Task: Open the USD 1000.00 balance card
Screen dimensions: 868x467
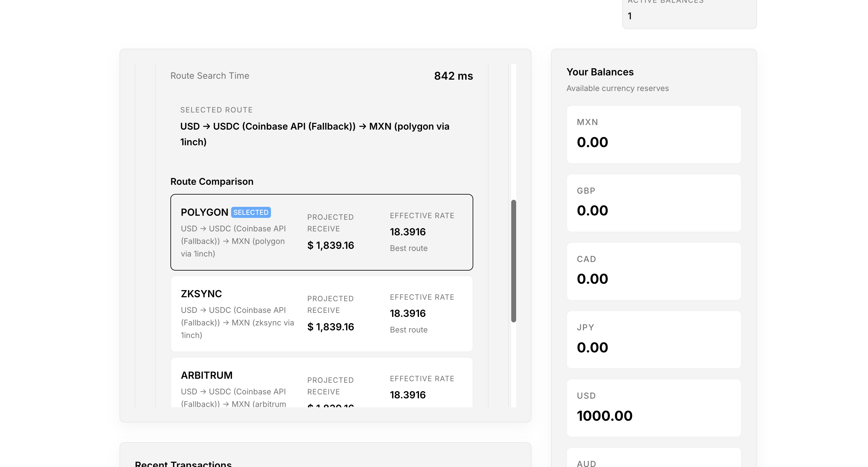Action: [654, 408]
